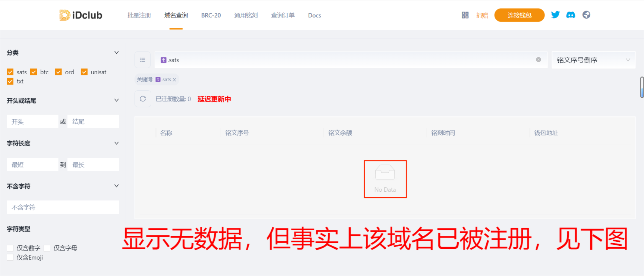Screen dimensions: 644x276
Task: Open the Twitter icon link
Action: pos(555,15)
